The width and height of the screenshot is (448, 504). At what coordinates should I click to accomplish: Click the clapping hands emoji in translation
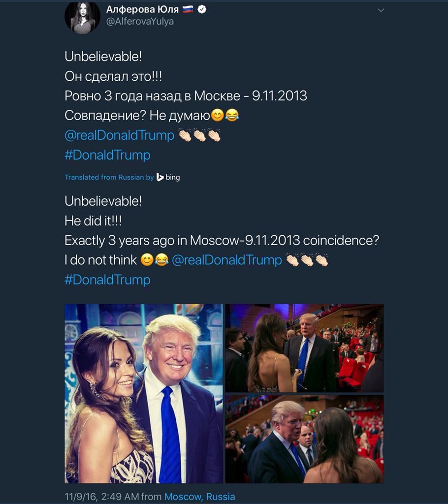[307, 260]
